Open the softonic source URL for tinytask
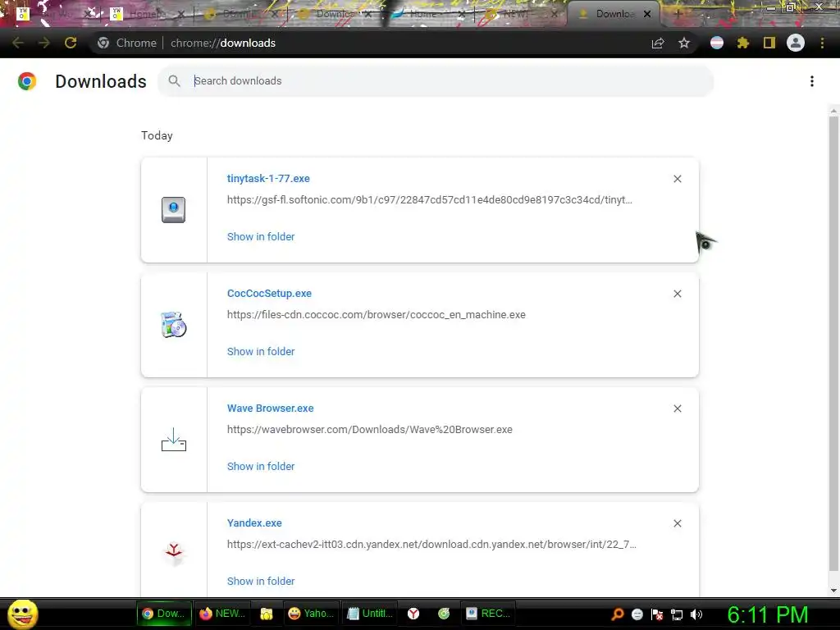This screenshot has height=630, width=840. point(430,200)
